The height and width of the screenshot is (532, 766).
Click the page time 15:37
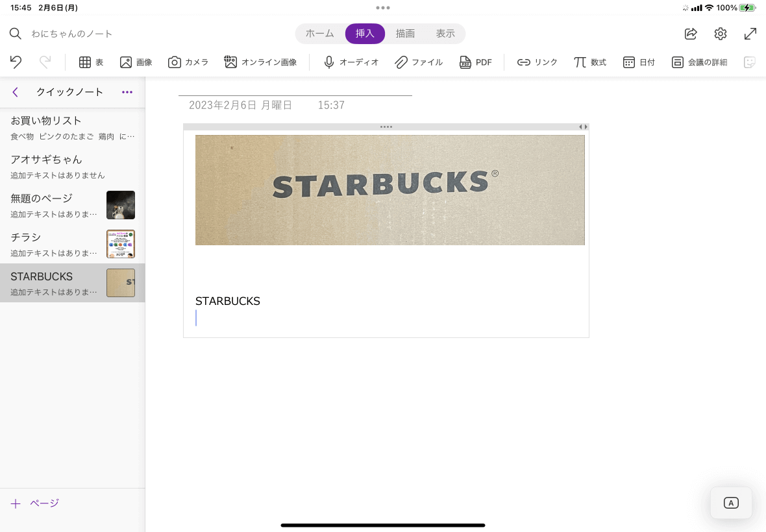(331, 105)
